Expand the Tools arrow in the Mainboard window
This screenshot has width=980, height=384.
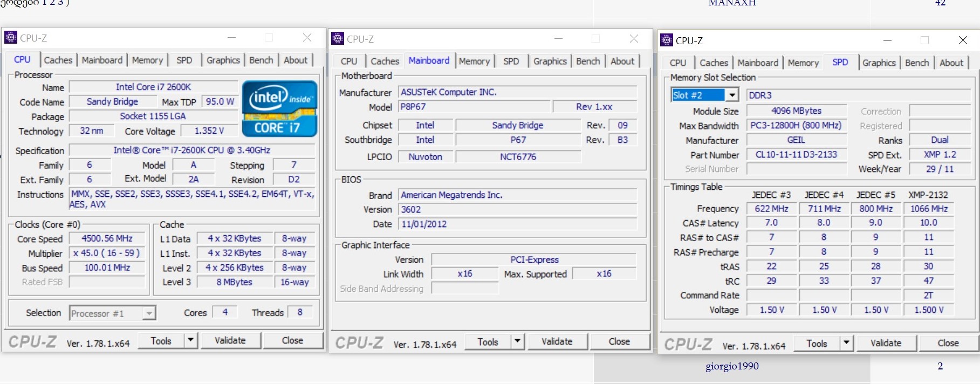pos(517,341)
